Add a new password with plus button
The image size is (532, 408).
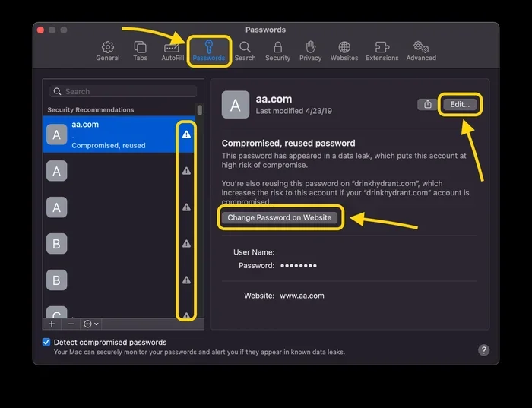(x=52, y=324)
